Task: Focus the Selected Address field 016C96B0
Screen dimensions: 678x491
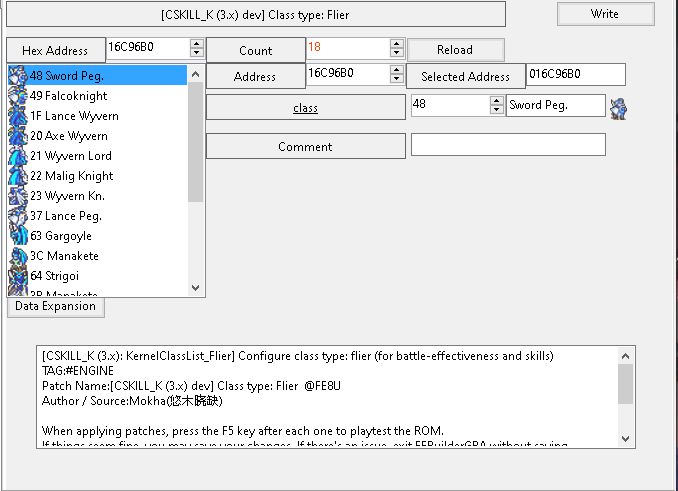Action: click(x=576, y=74)
